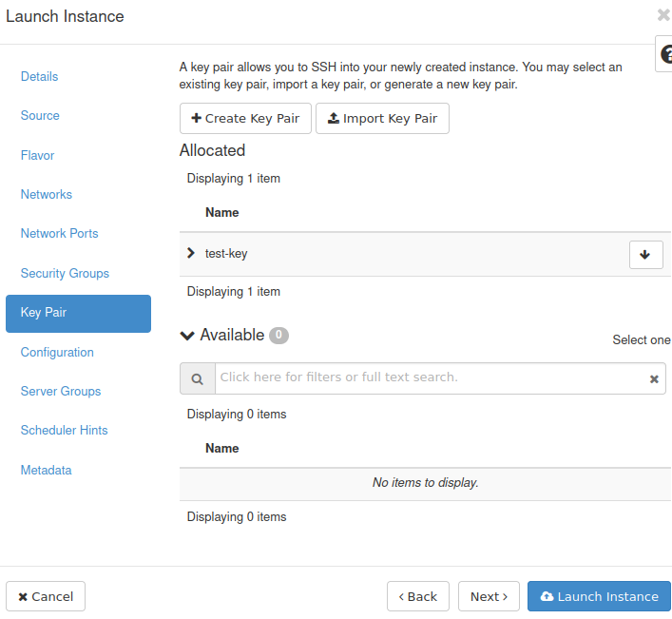Viewport: 672px width, 619px height.
Task: Collapse the Available section
Action: pos(187,336)
